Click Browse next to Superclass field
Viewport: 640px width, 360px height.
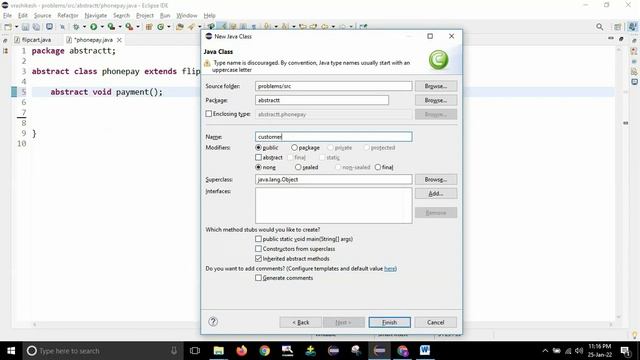(x=436, y=179)
